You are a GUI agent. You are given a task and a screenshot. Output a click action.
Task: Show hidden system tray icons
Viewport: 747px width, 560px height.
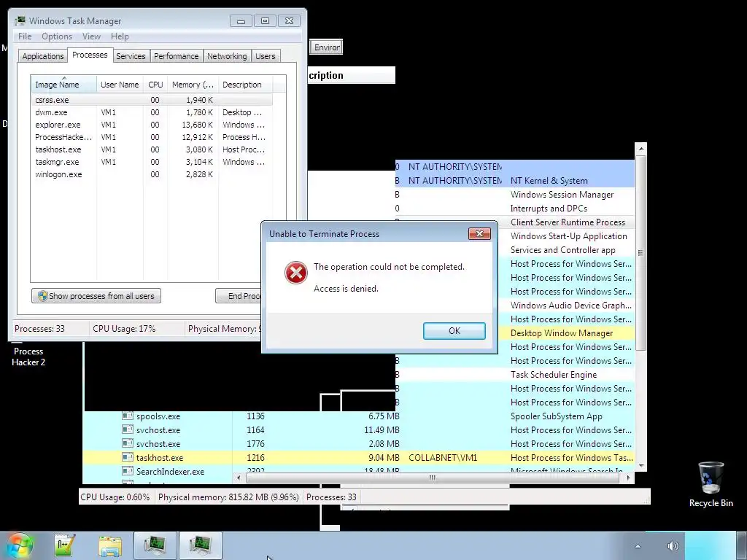(x=638, y=546)
